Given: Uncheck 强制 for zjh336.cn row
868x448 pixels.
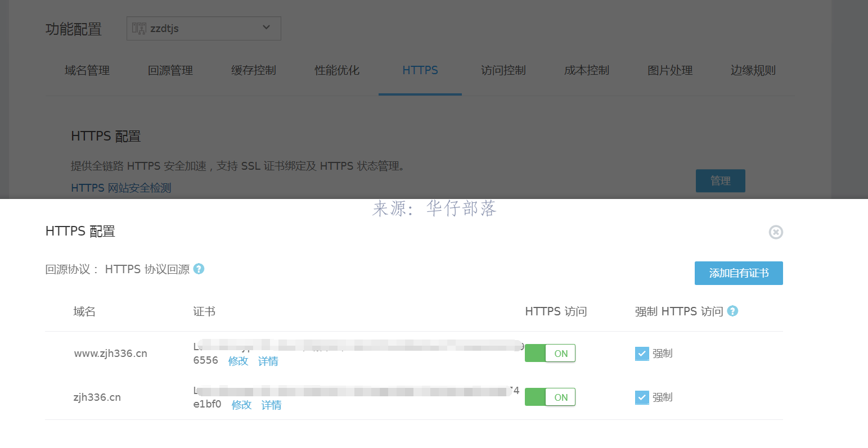Looking at the screenshot, I should [642, 397].
